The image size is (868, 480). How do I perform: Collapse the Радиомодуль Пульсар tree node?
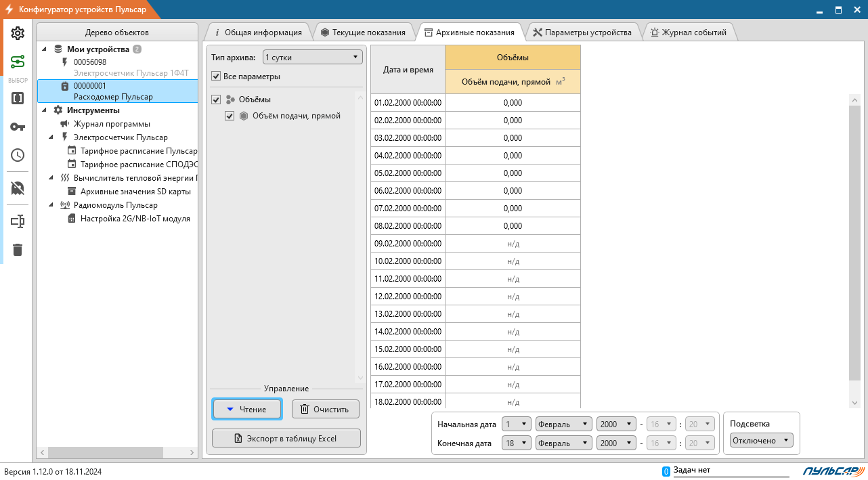[x=52, y=205]
